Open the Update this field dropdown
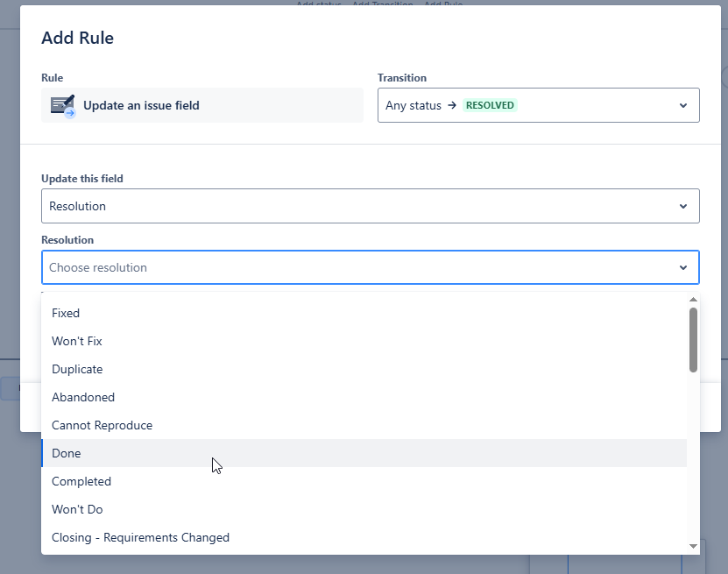The height and width of the screenshot is (574, 728). pos(368,206)
